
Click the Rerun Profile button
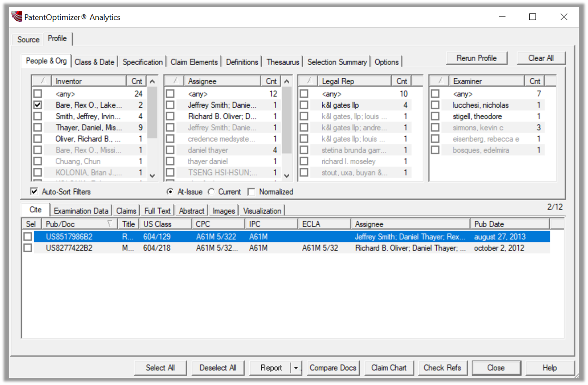pos(476,58)
